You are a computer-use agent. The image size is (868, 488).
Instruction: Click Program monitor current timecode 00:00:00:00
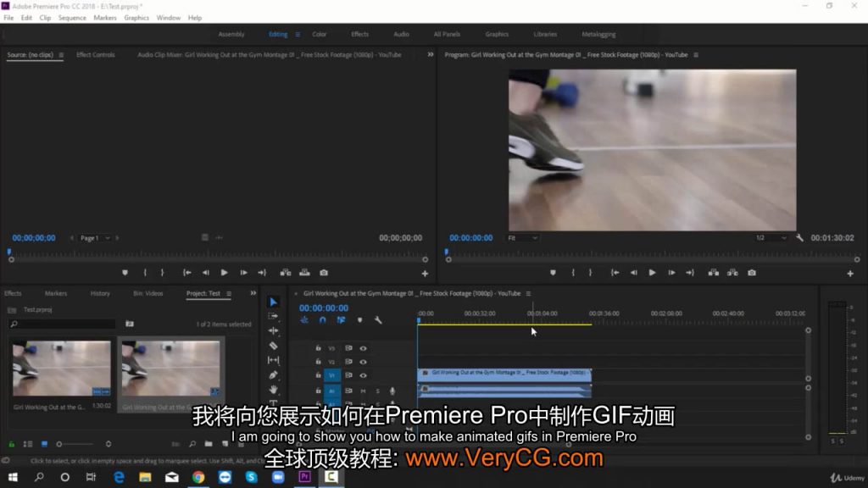471,238
